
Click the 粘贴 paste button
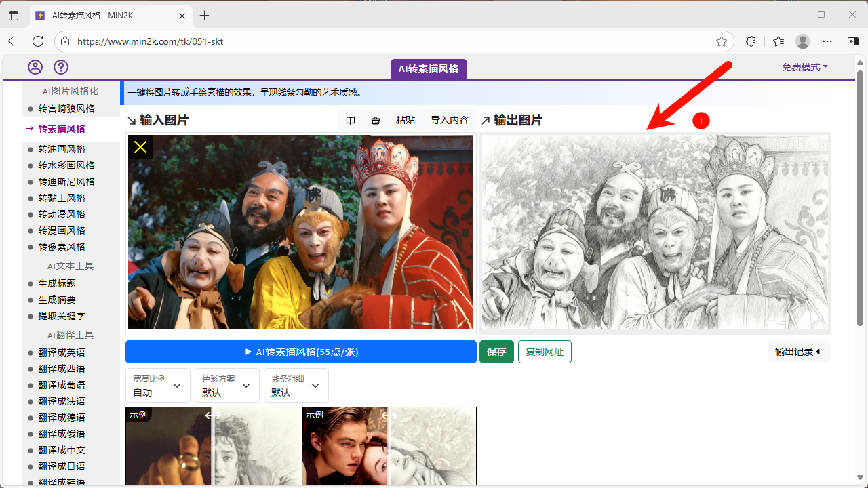point(406,120)
